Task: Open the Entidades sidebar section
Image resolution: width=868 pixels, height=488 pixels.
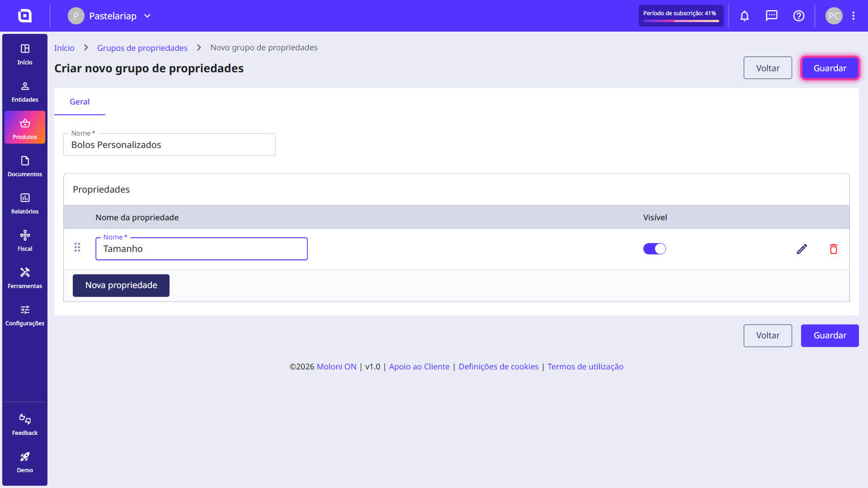Action: point(25,91)
